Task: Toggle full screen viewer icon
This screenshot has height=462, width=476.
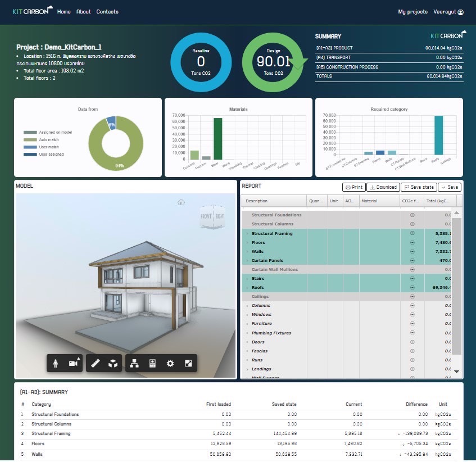Action: click(188, 364)
